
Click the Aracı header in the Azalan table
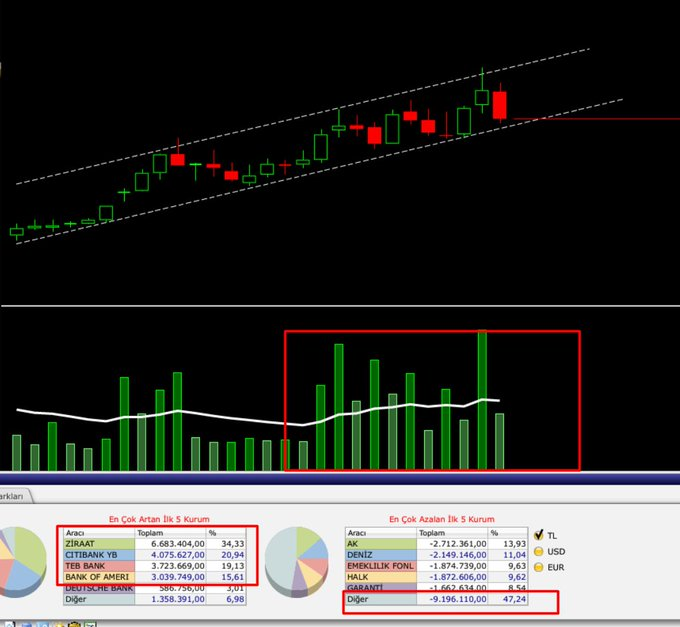pos(381,533)
